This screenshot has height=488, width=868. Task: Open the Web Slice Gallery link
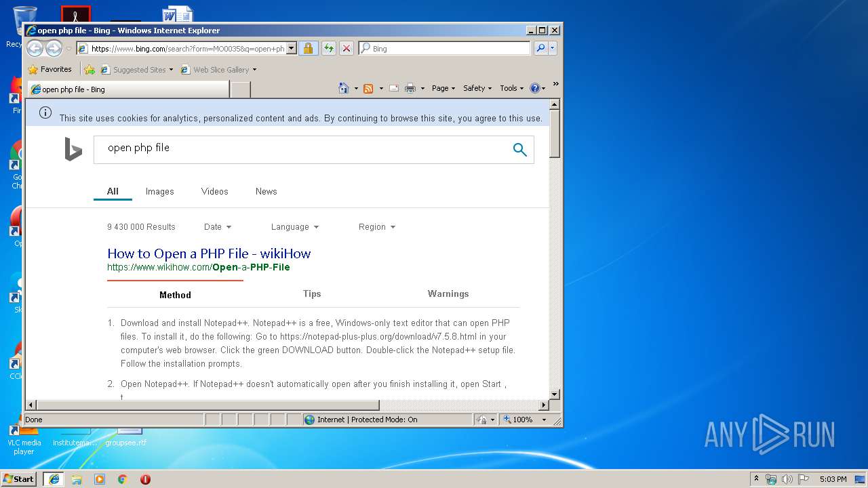coord(218,69)
